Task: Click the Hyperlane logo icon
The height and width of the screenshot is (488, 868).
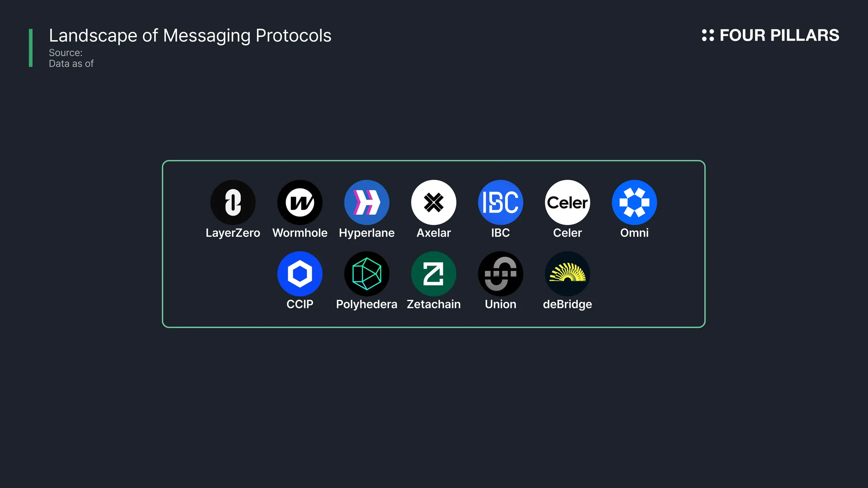Action: (x=367, y=202)
